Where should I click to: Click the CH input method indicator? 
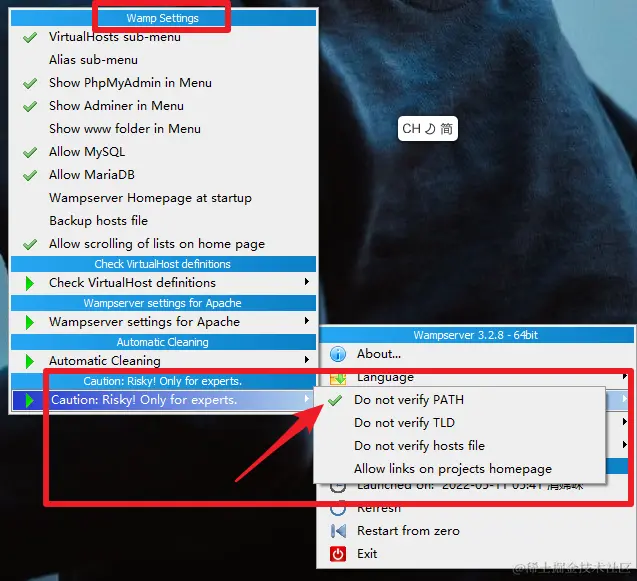tap(411, 129)
